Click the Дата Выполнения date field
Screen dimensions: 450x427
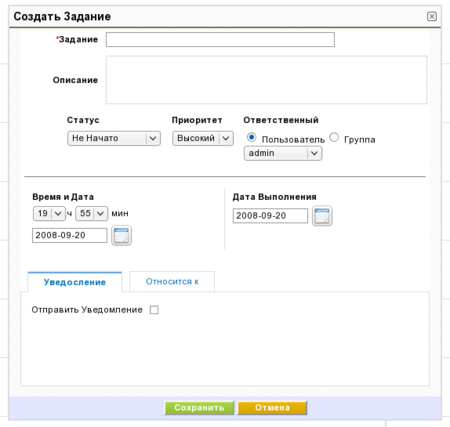[x=270, y=216]
